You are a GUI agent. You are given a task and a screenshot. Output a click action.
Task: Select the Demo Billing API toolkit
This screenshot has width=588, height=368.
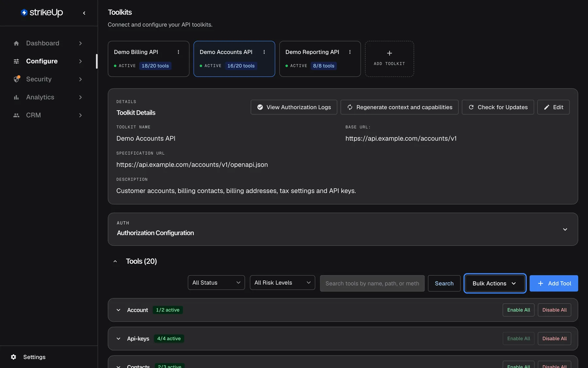149,59
